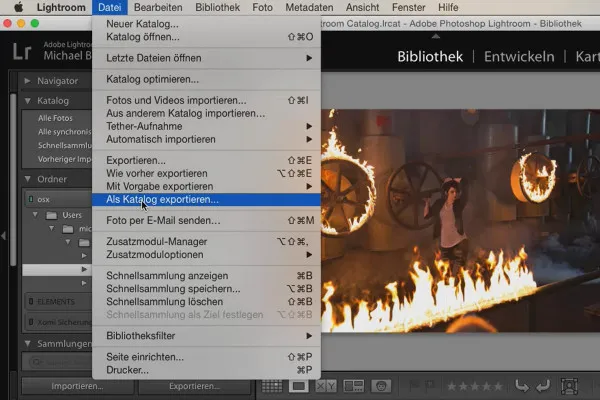This screenshot has height=400, width=600.
Task: Open Zusatzmodul-Manager
Action: (x=206, y=242)
